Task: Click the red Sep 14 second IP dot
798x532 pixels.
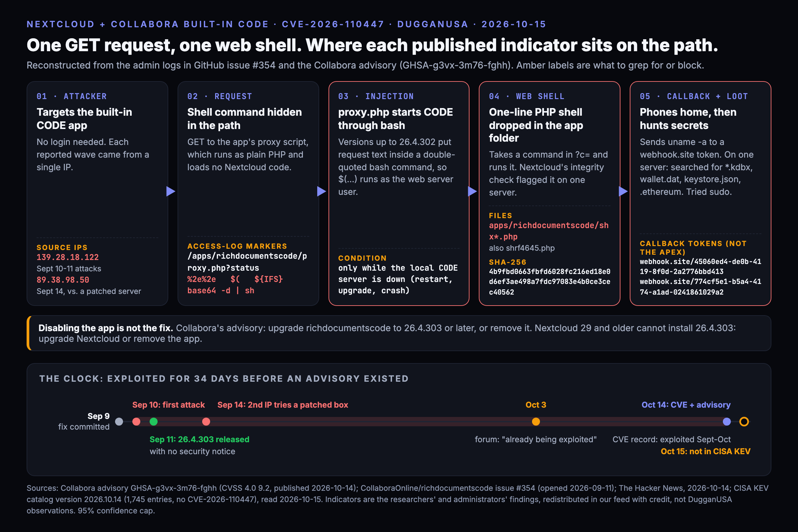Action: tap(206, 422)
